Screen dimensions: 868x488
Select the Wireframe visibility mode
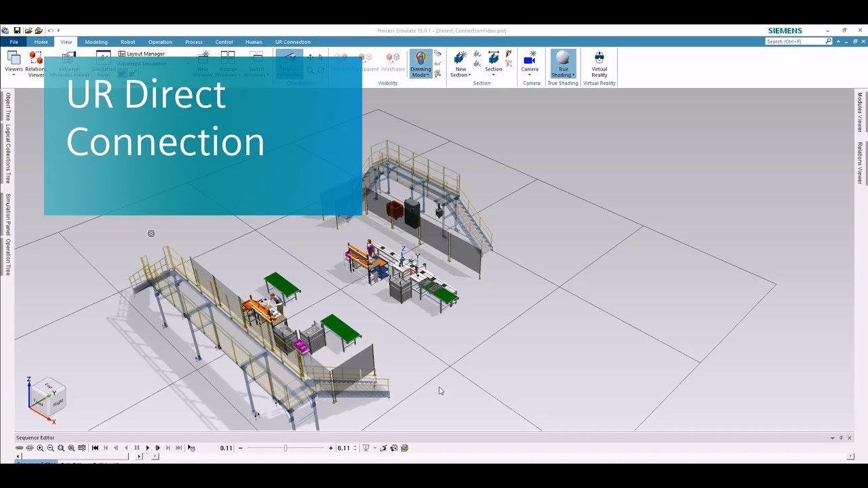coord(393,63)
